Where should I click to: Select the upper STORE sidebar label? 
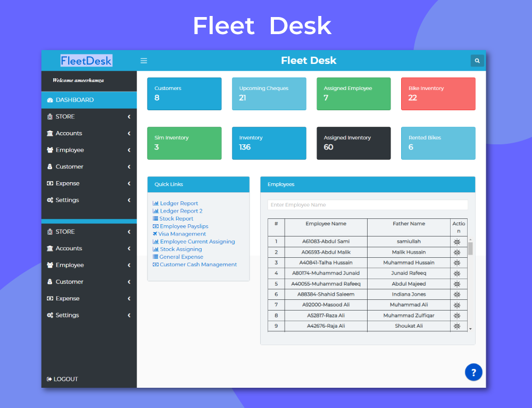65,117
